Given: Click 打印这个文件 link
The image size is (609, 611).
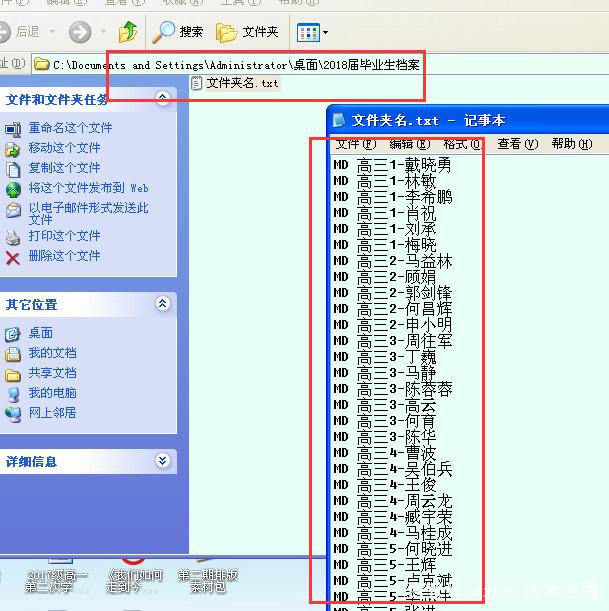Looking at the screenshot, I should 64,236.
